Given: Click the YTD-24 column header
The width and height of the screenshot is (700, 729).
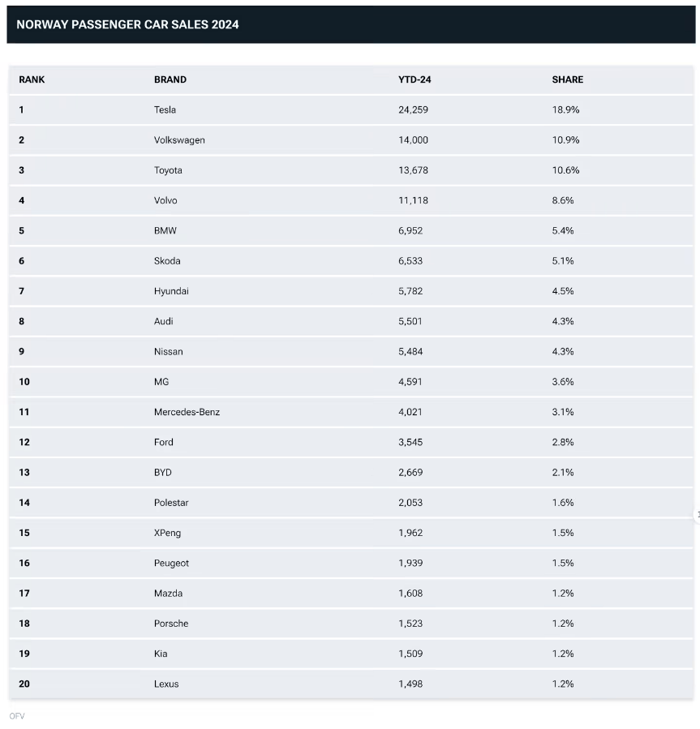Looking at the screenshot, I should [x=414, y=79].
